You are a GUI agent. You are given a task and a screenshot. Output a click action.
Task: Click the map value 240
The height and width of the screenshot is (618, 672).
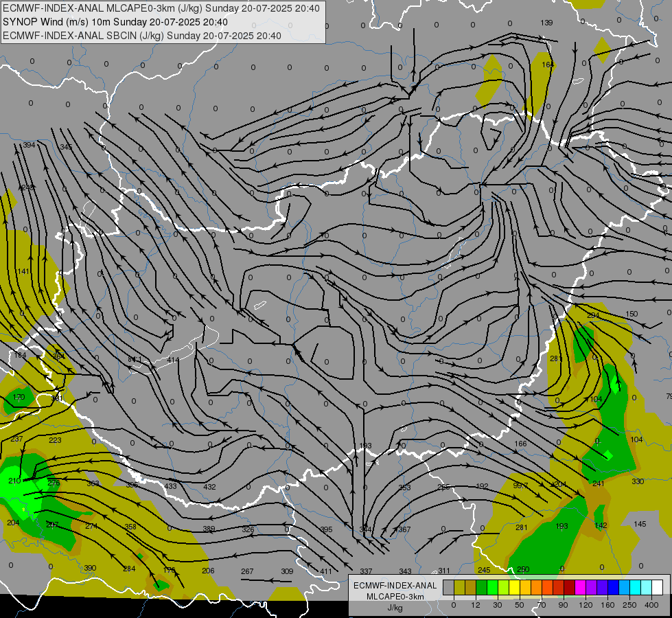[x=27, y=187]
